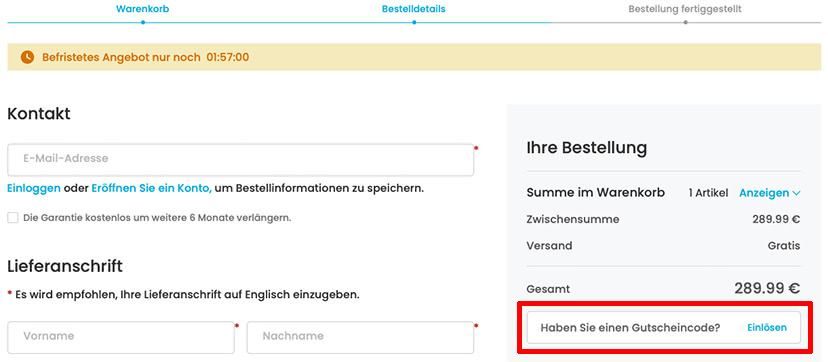This screenshot has width=828, height=362.
Task: Click the Einloggen link
Action: click(x=34, y=188)
